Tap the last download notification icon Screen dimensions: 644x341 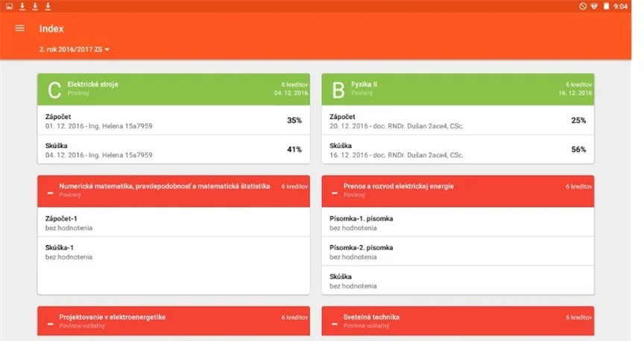(48, 6)
